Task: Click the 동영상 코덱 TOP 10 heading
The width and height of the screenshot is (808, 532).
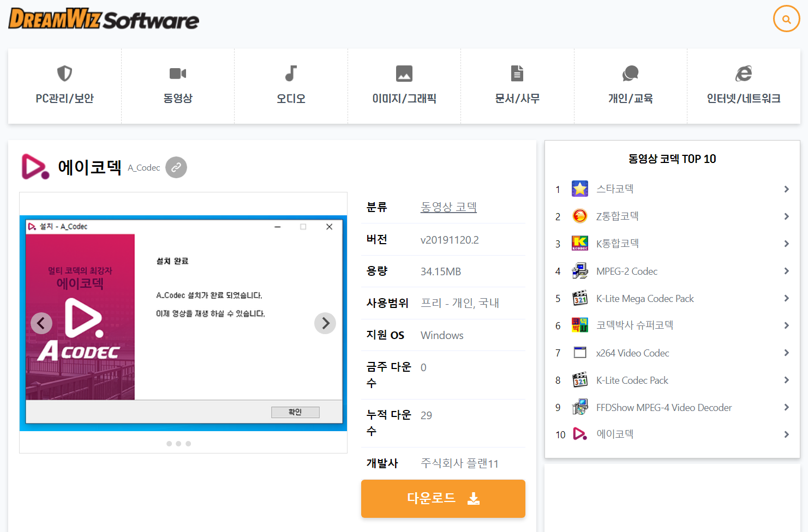Action: tap(672, 159)
